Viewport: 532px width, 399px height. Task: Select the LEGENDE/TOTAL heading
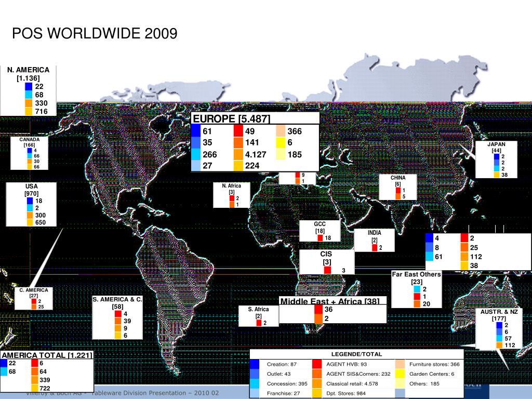point(356,354)
